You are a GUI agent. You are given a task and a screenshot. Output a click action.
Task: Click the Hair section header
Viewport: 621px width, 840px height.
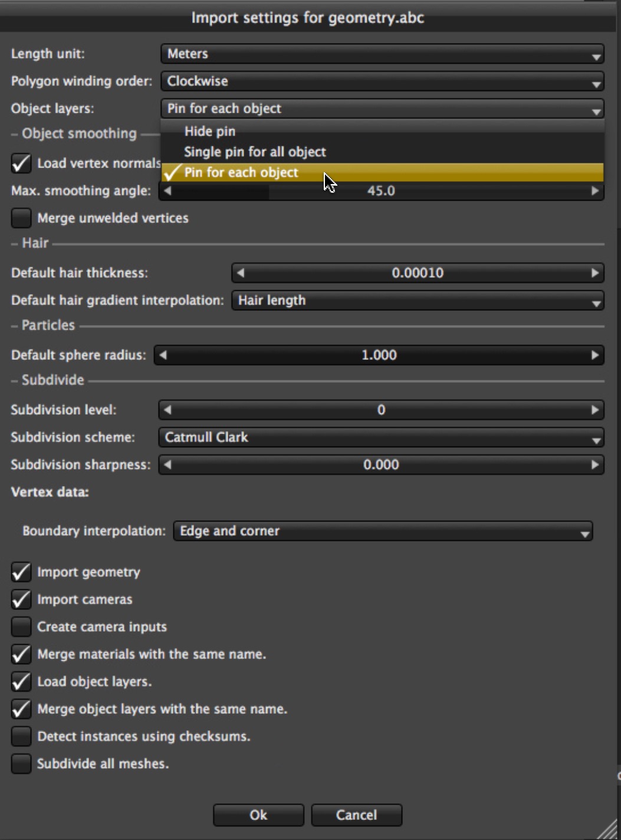tap(35, 243)
